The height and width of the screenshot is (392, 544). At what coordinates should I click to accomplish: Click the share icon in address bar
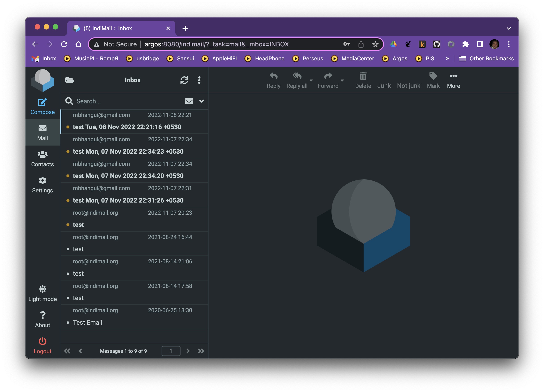(x=361, y=44)
